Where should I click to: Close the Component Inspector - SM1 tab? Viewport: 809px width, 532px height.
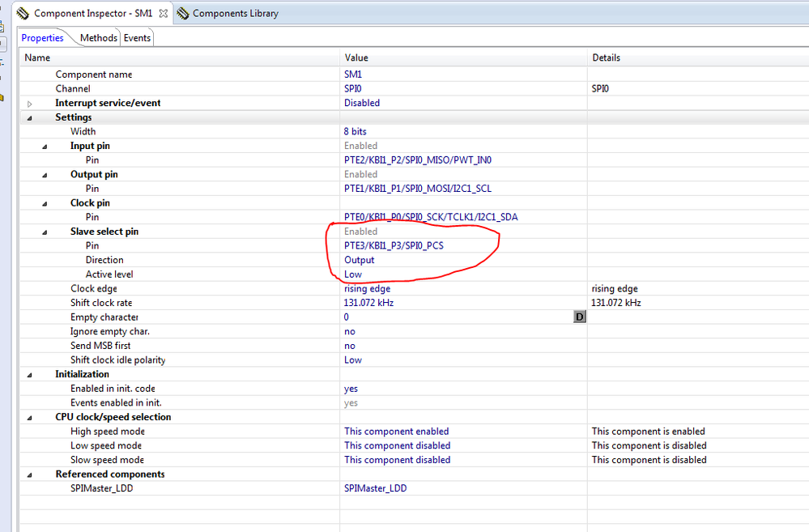coord(163,14)
